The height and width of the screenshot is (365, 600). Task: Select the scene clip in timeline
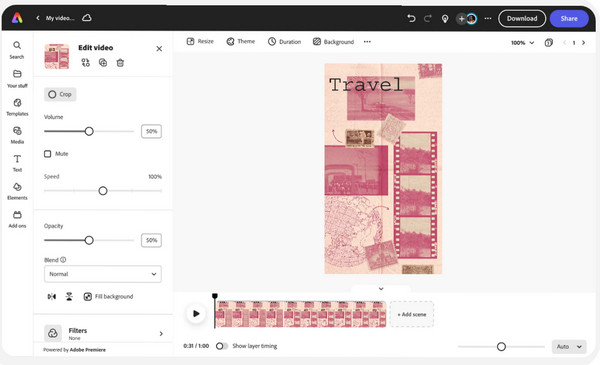click(301, 314)
